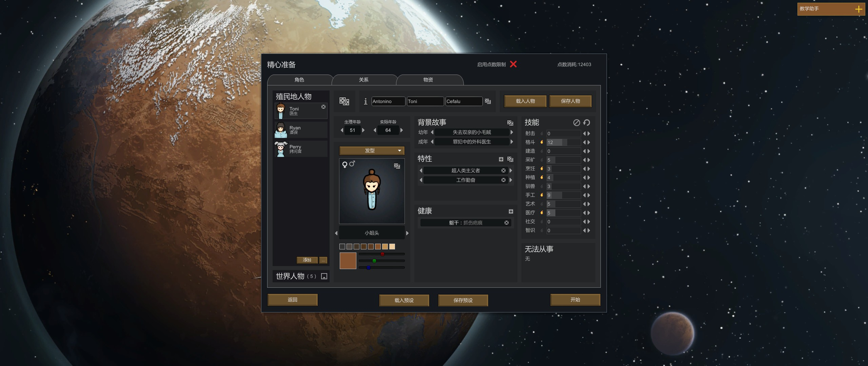This screenshot has height=366, width=868.
Task: Remove the 超人类主义者 trait
Action: click(x=504, y=170)
